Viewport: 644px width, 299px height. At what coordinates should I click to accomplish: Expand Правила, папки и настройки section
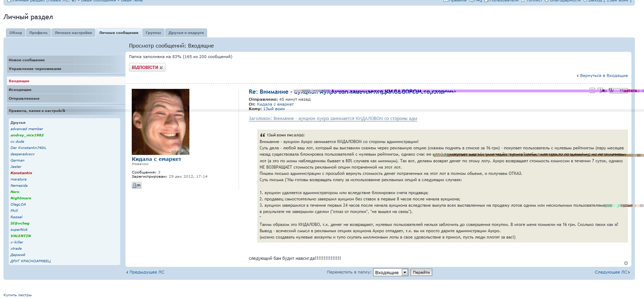(37, 111)
